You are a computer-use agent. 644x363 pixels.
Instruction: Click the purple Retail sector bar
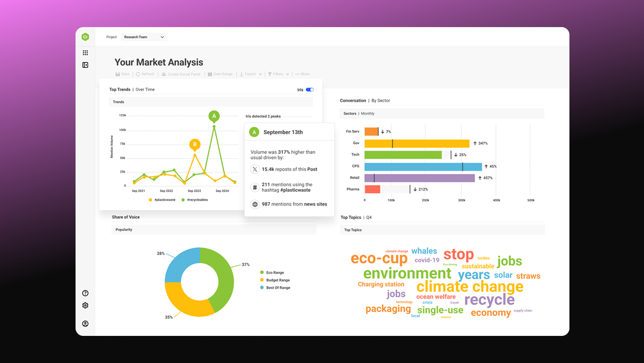click(x=419, y=178)
